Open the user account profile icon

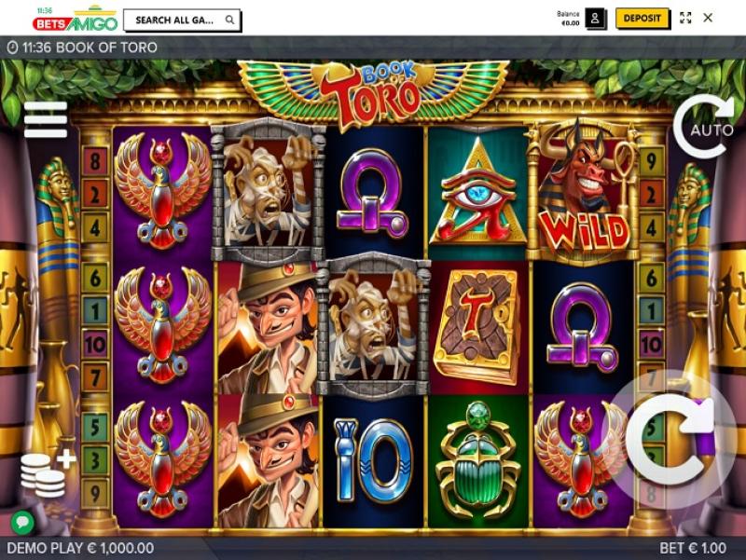pos(595,19)
